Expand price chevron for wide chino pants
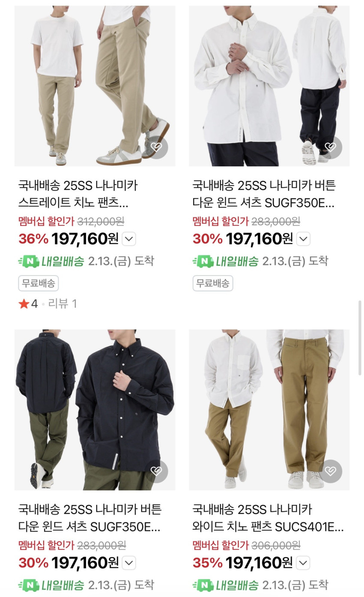Image resolution: width=364 pixels, height=597 pixels. [x=303, y=563]
